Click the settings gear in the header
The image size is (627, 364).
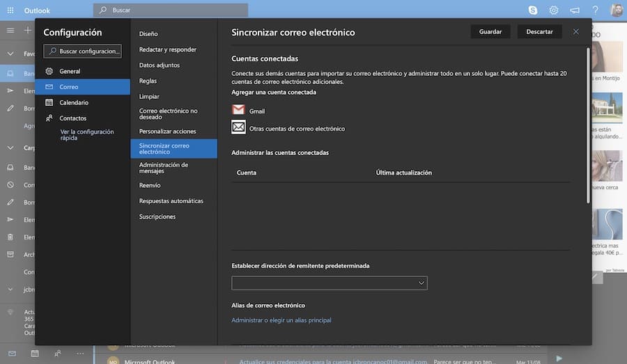click(554, 10)
